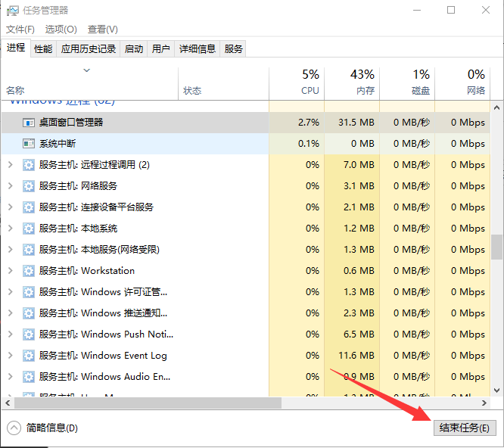This screenshot has height=448, width=504.
Task: Switch to the 用户 tab
Action: tap(160, 49)
